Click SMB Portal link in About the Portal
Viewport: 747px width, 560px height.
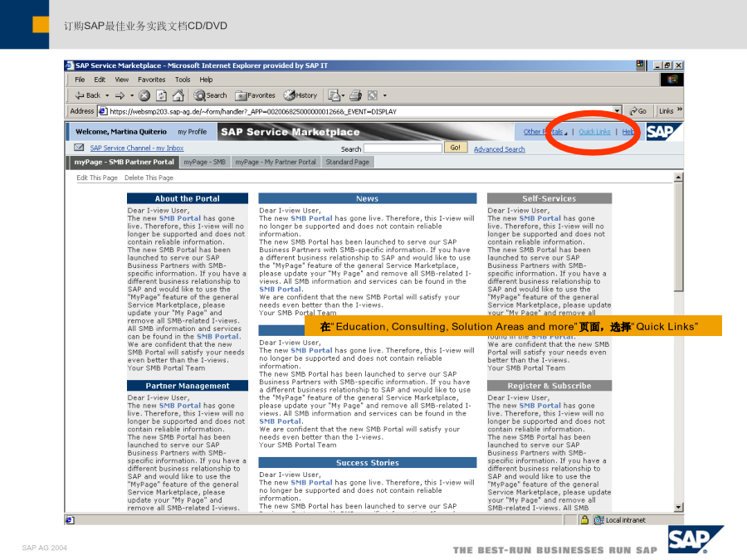(x=180, y=218)
